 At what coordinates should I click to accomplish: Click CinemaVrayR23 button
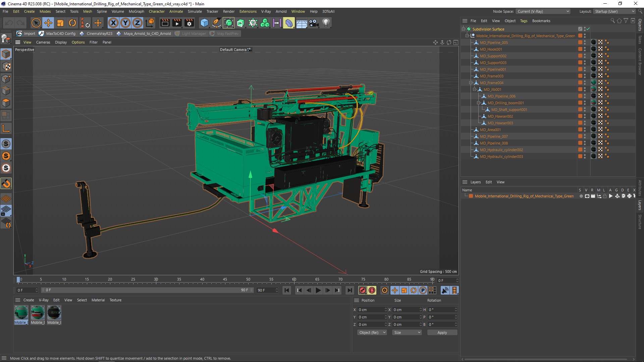(x=96, y=34)
